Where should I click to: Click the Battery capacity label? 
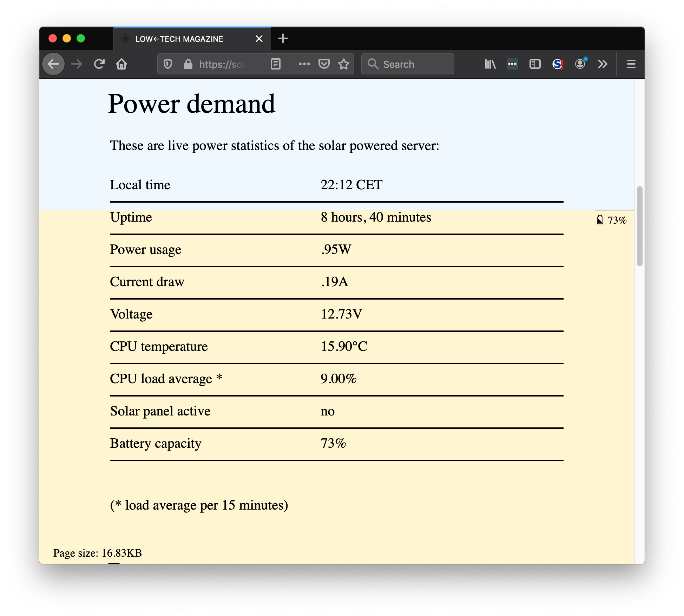pyautogui.click(x=156, y=443)
